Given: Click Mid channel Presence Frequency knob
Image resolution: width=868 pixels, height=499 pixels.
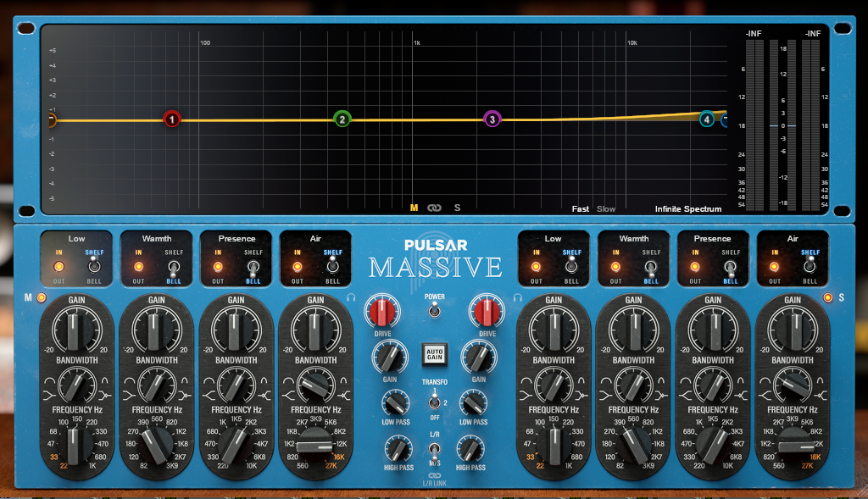Looking at the screenshot, I should tap(236, 445).
